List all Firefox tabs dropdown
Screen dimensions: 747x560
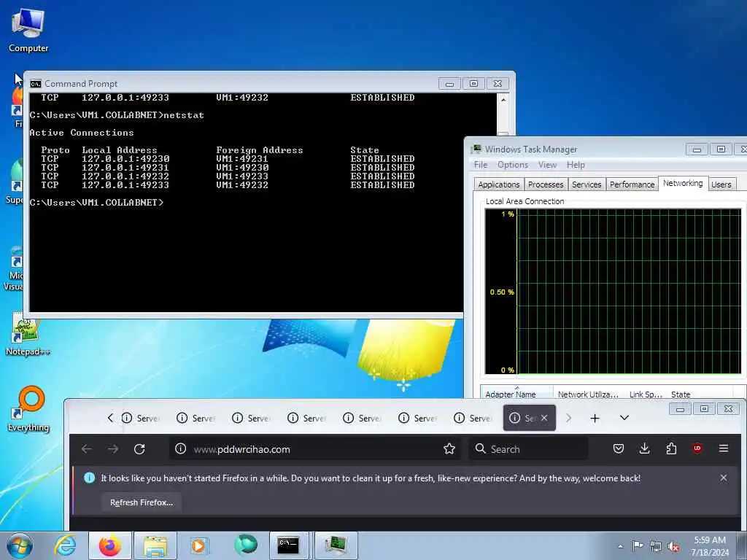coord(624,418)
